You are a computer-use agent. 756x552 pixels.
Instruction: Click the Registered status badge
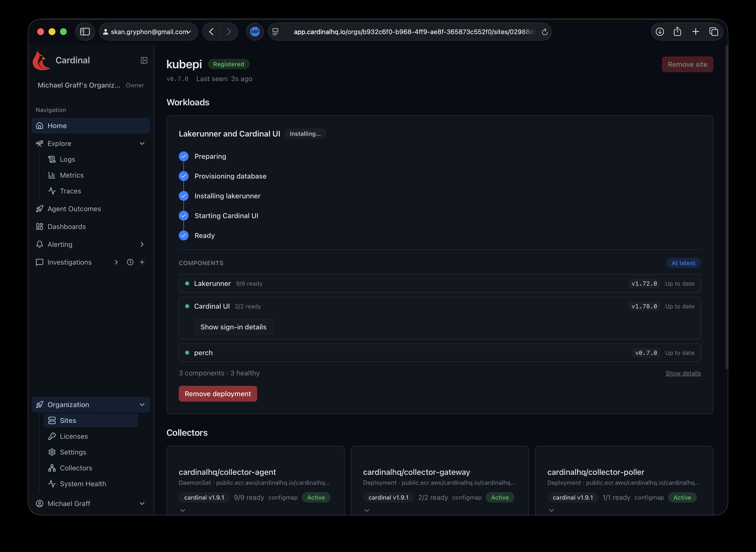[229, 64]
